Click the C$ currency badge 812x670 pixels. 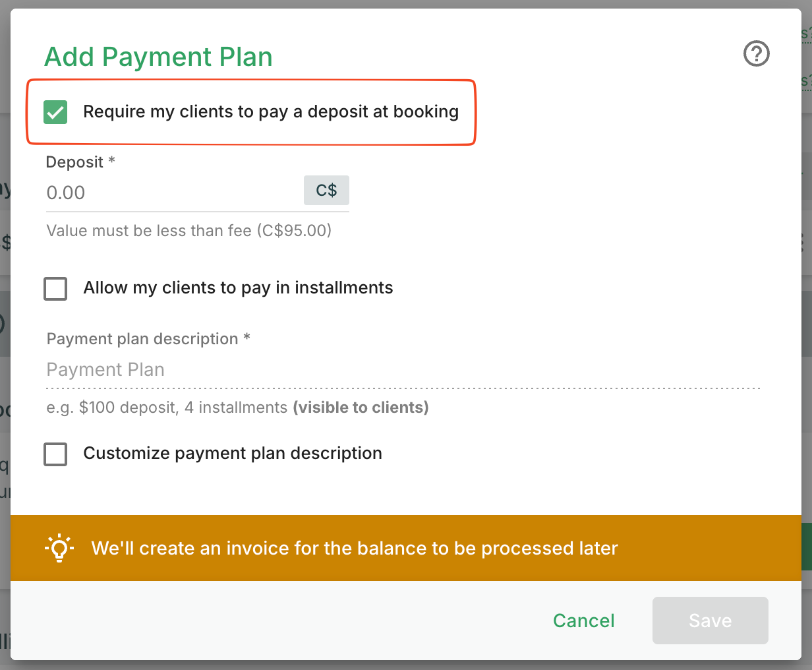point(326,191)
